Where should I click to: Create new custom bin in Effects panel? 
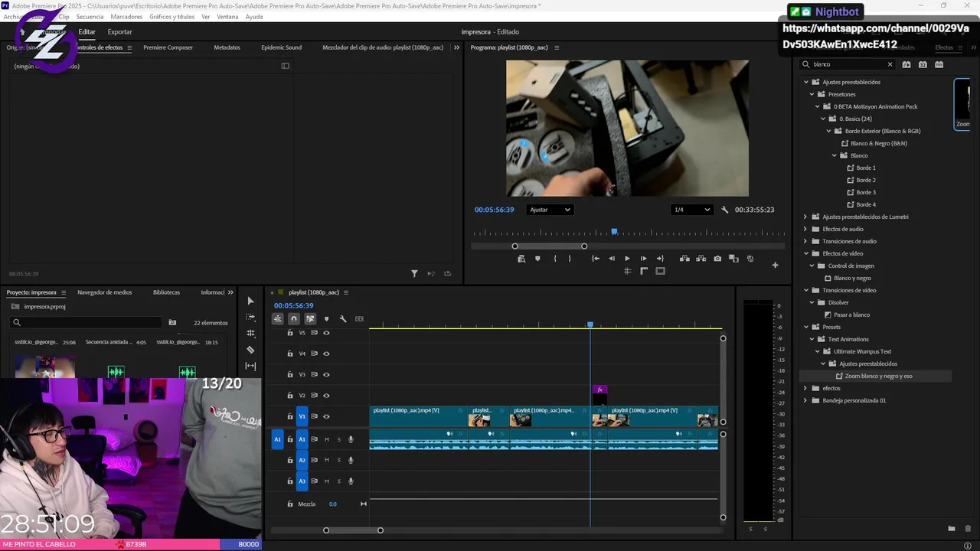[952, 528]
